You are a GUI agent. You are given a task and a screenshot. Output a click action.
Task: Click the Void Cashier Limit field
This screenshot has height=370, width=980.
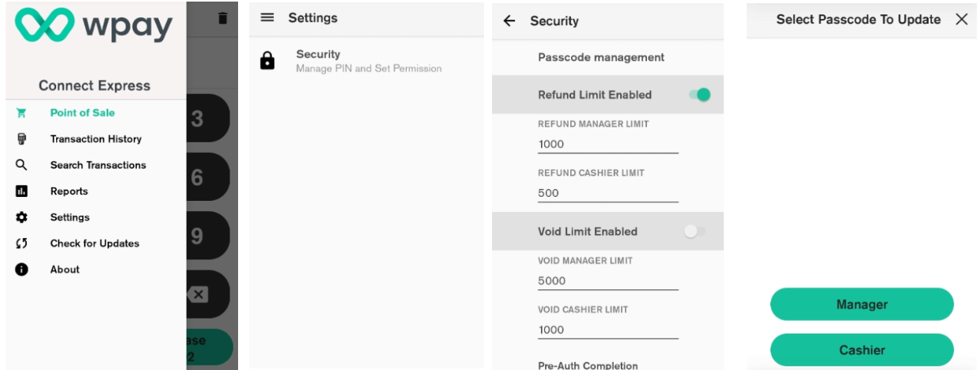tap(607, 330)
